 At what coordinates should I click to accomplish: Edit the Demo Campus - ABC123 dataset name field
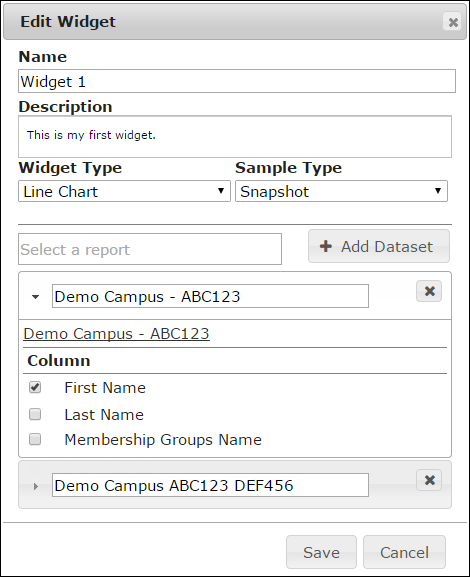(x=210, y=296)
